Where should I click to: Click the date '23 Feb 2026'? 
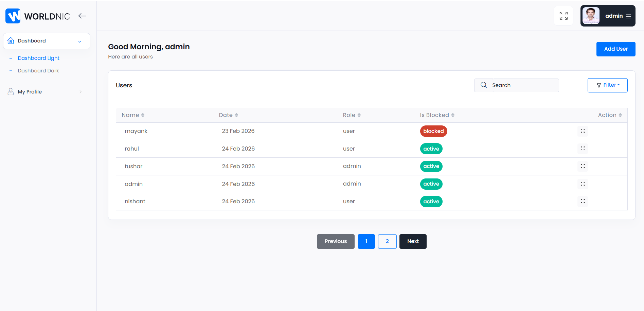tap(238, 131)
